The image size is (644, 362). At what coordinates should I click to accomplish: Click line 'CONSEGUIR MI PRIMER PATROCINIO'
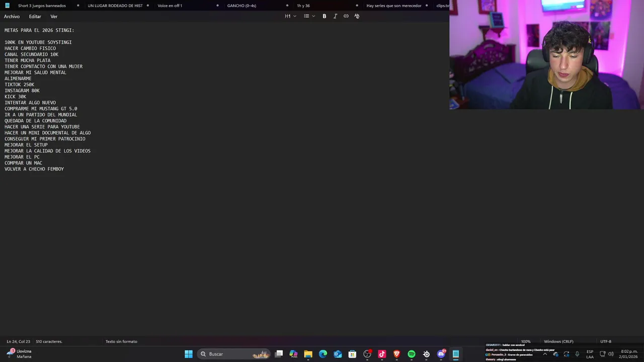[45, 139]
